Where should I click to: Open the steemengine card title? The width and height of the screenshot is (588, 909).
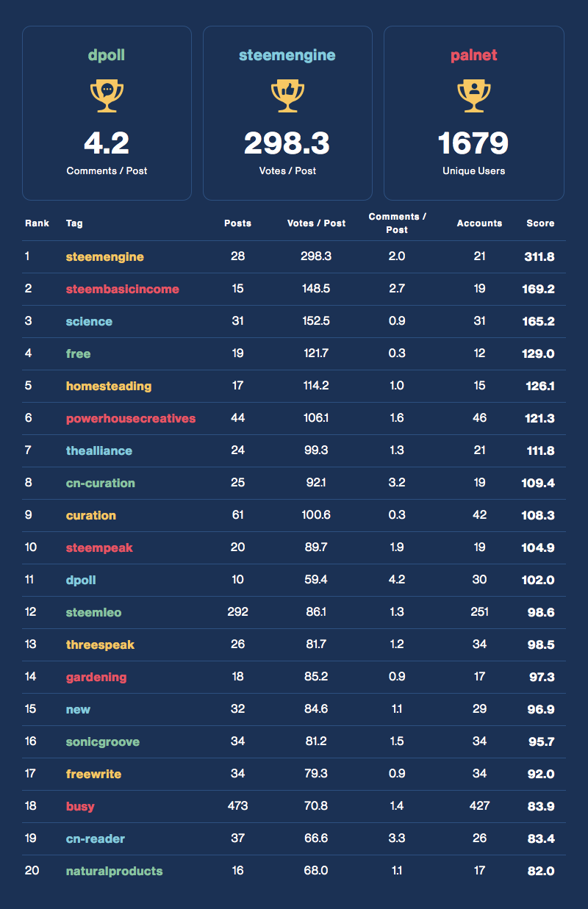(x=287, y=55)
